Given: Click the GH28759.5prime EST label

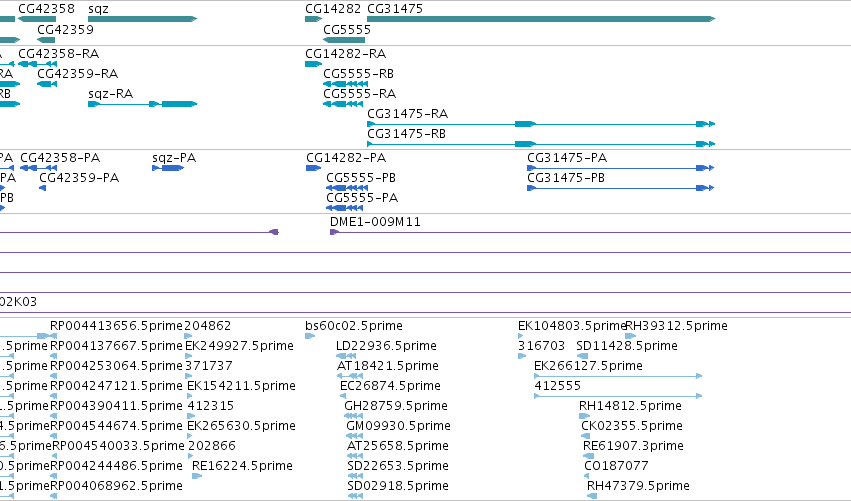Looking at the screenshot, I should pyautogui.click(x=396, y=406).
